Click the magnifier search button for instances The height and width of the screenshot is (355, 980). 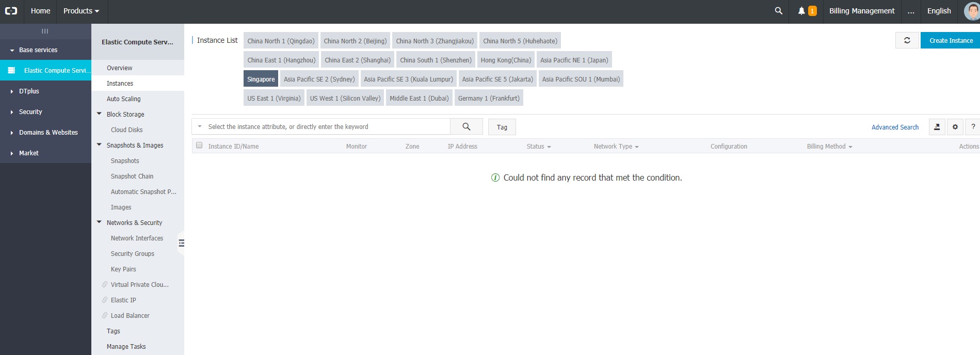pyautogui.click(x=467, y=126)
